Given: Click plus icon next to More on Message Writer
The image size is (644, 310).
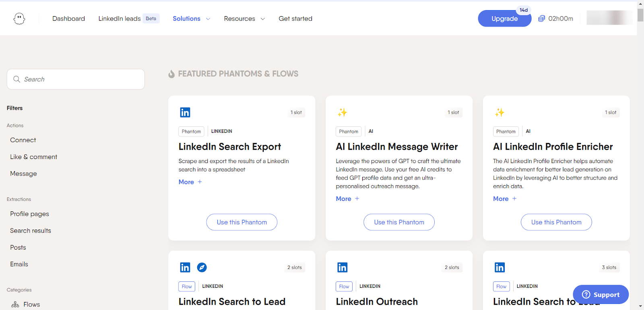Looking at the screenshot, I should point(357,199).
